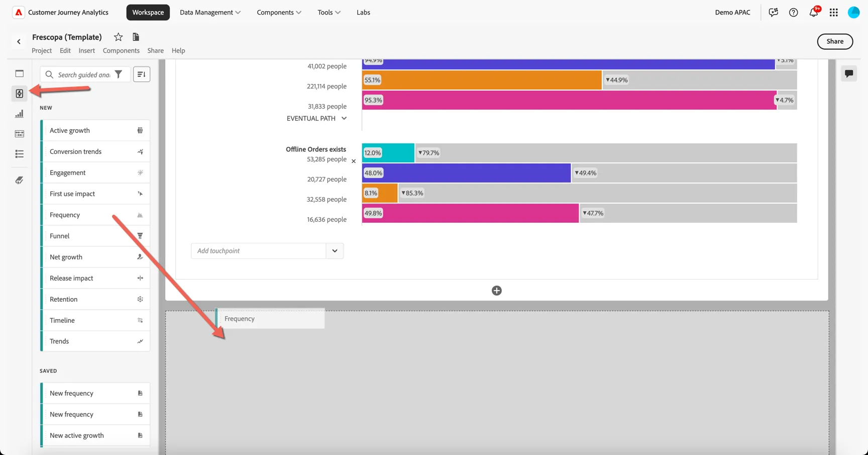Click the filter icon in search box
868x455 pixels.
coord(119,74)
